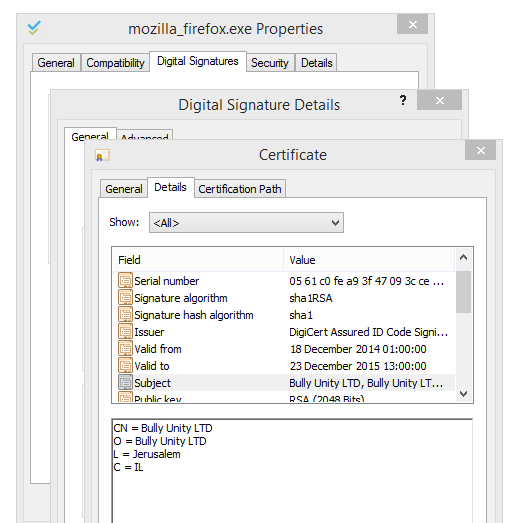This screenshot has width=518, height=523.
Task: Click the Value column header
Action: click(x=369, y=259)
